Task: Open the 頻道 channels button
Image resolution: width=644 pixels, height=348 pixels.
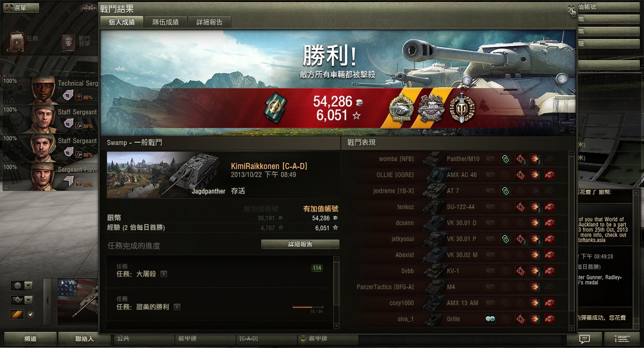Action: (30, 339)
